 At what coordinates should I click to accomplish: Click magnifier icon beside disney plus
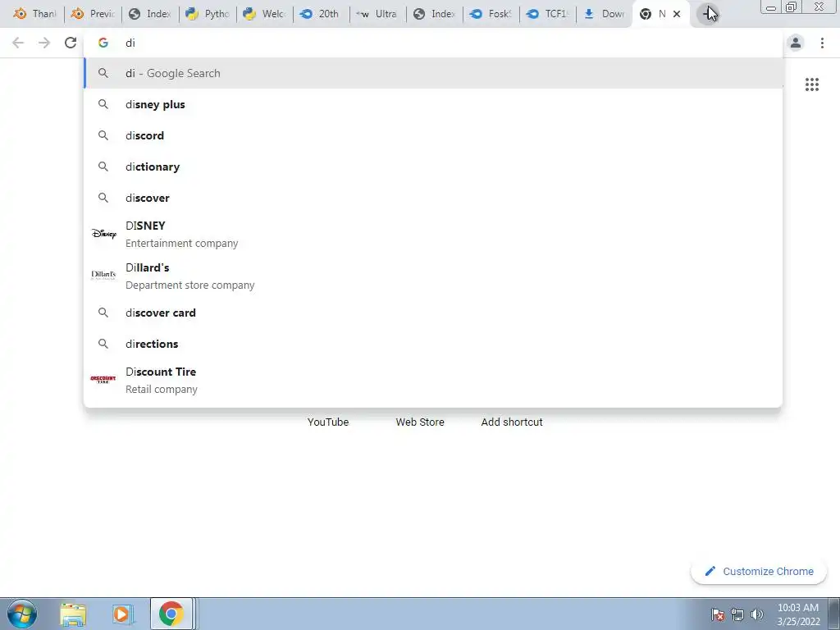pyautogui.click(x=103, y=104)
